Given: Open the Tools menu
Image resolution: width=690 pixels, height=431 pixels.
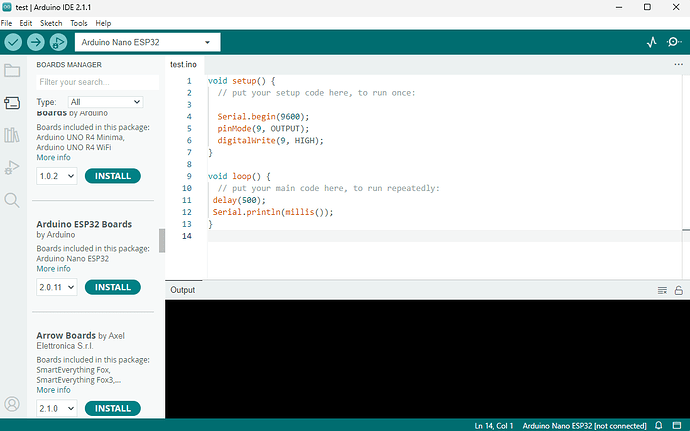Looking at the screenshot, I should point(79,23).
